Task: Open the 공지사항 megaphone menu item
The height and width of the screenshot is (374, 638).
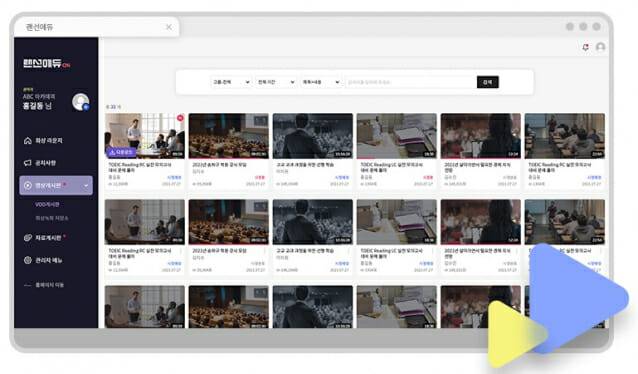Action: 40,163
